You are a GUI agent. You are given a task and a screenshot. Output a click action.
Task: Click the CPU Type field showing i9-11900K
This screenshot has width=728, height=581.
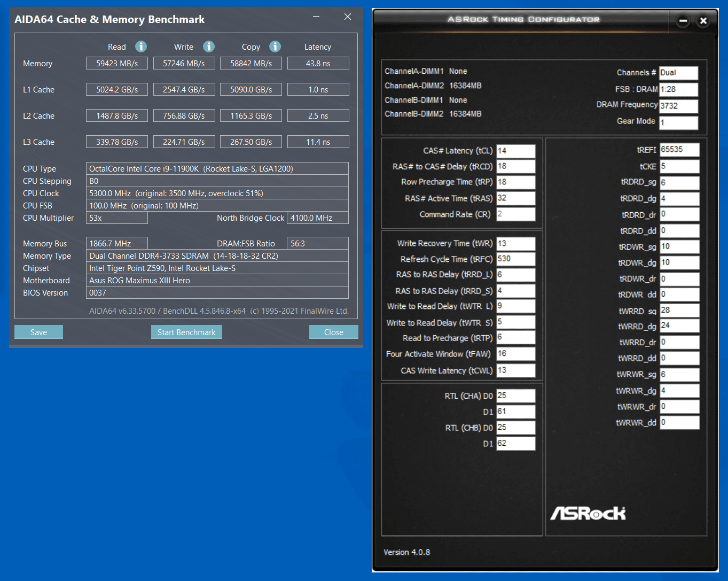coord(217,168)
